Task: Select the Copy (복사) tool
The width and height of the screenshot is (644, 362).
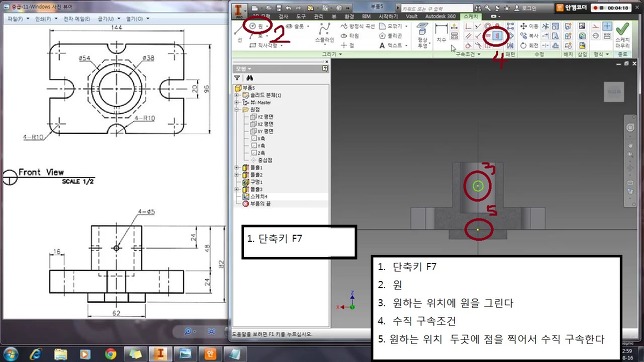Action: 529,36
